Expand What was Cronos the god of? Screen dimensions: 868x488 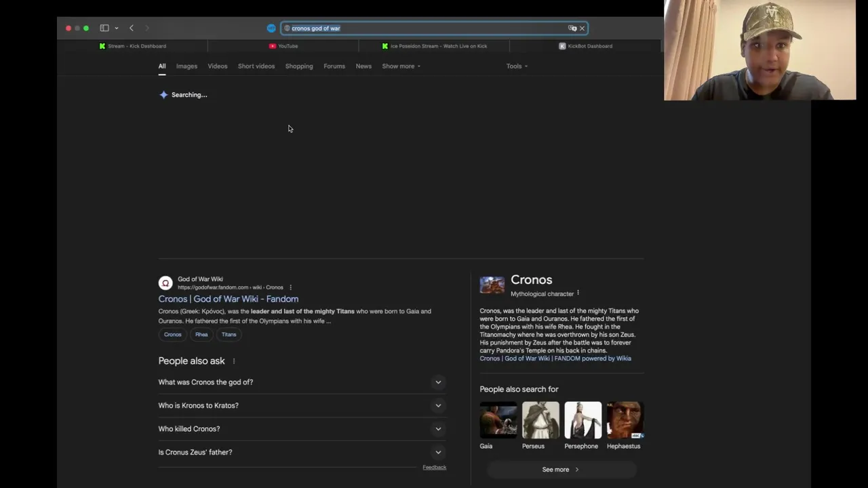[302, 382]
